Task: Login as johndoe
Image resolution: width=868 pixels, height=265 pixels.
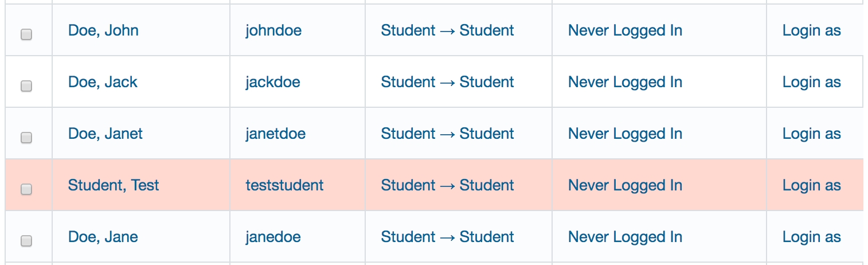Action: (x=811, y=30)
